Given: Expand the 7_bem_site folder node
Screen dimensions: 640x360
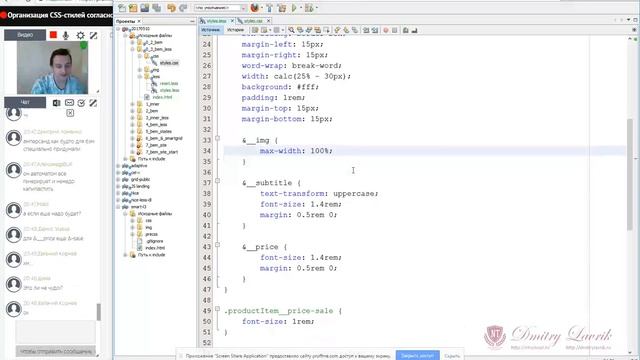Looking at the screenshot, I should coord(133,145).
